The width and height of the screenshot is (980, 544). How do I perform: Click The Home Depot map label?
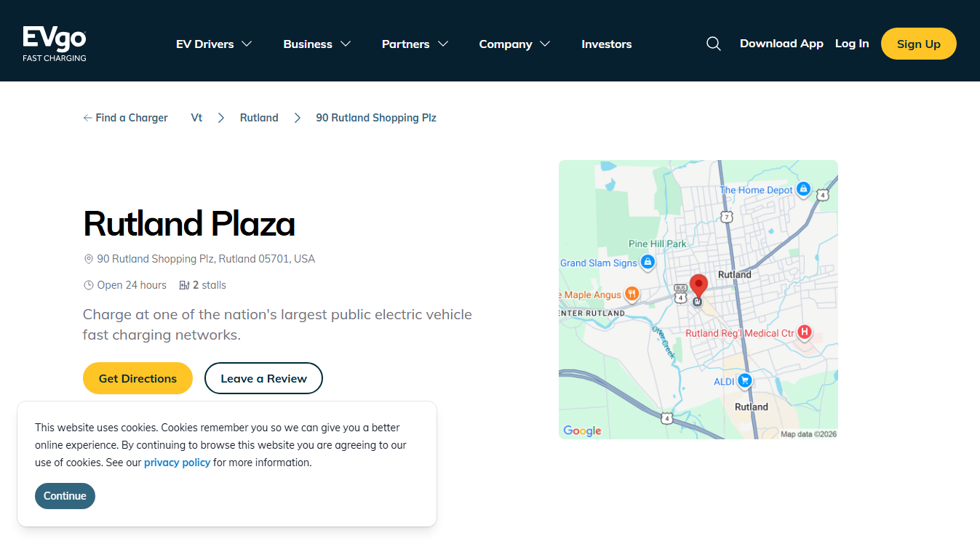click(x=756, y=190)
